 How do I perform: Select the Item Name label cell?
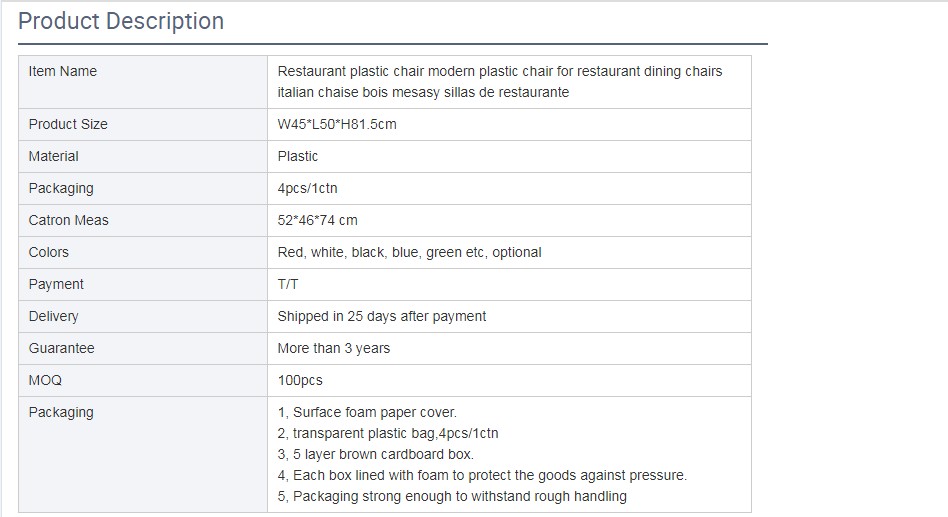tap(63, 71)
